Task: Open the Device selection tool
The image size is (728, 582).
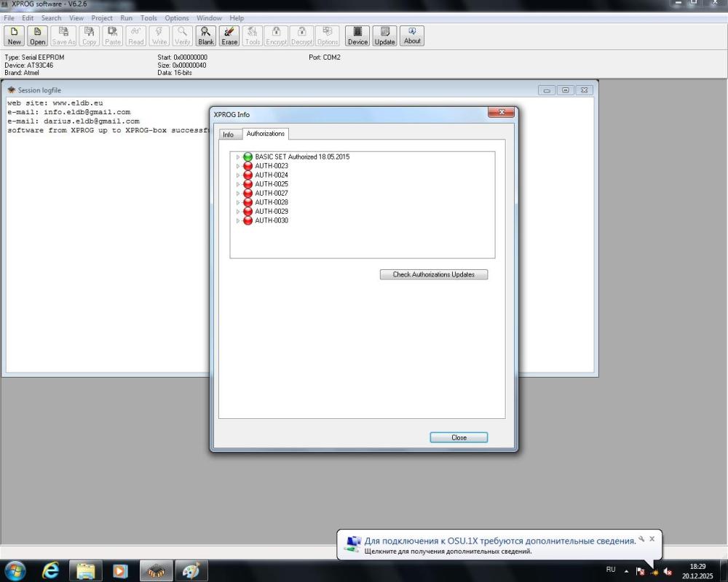Action: click(357, 36)
